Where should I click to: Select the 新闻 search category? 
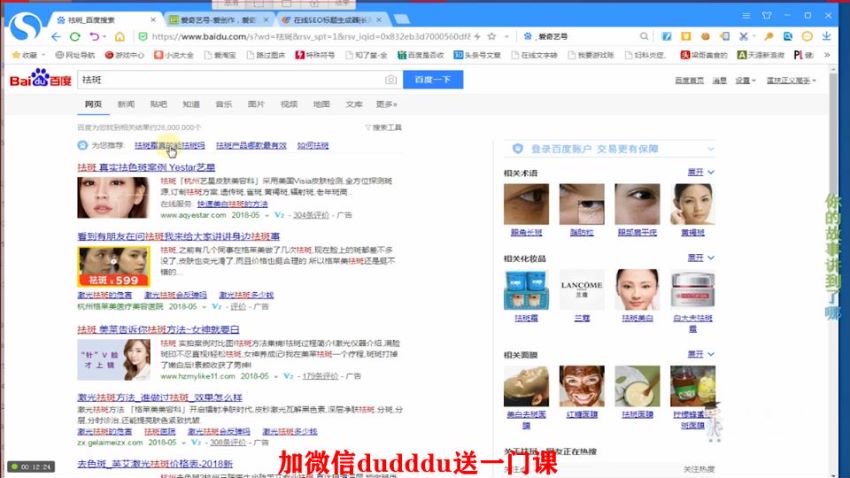pyautogui.click(x=126, y=104)
